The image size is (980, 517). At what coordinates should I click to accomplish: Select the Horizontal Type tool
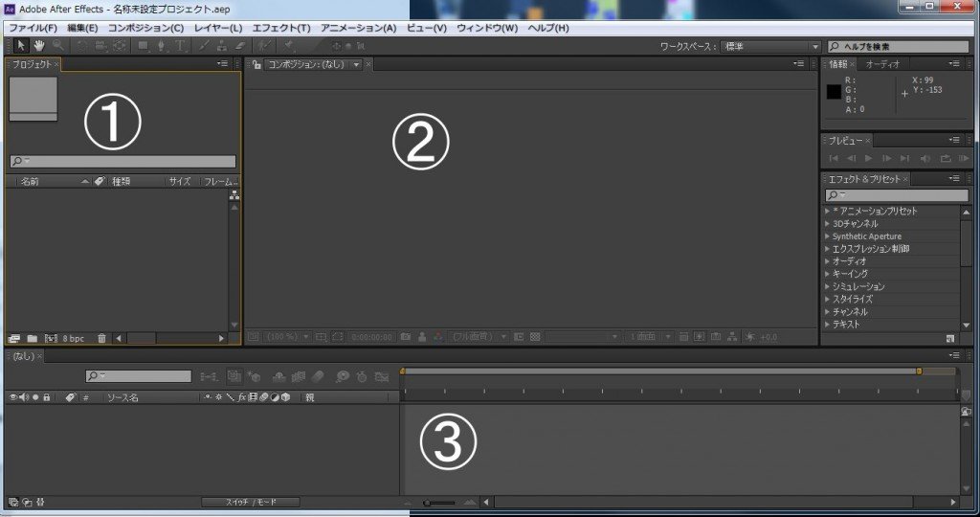[x=180, y=46]
